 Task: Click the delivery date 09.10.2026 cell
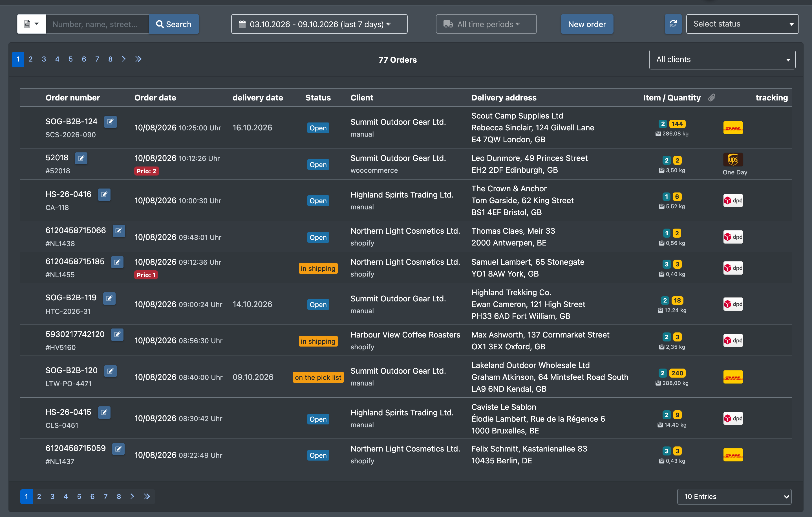click(x=253, y=377)
